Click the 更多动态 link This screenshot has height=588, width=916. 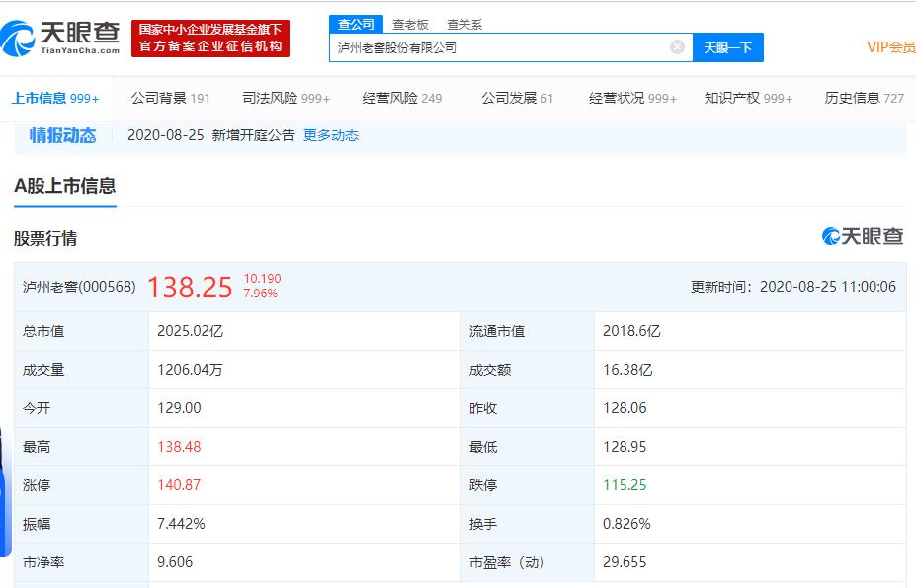[x=331, y=135]
